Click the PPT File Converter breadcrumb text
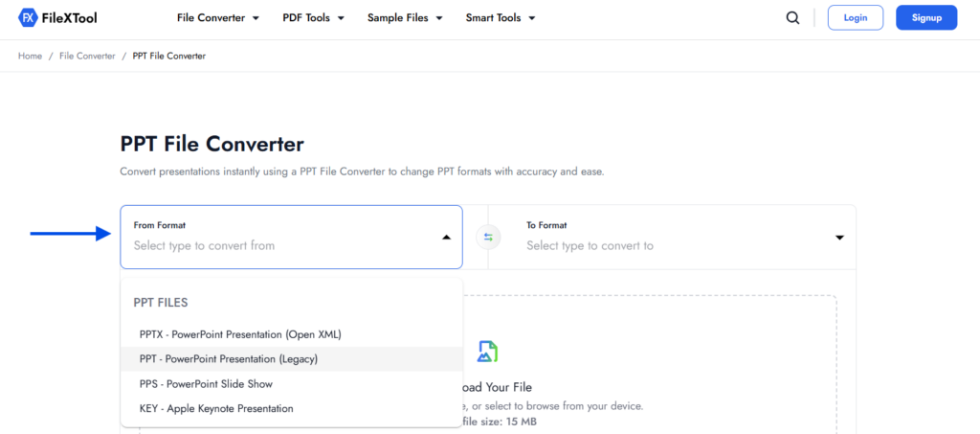The image size is (980, 434). click(168, 57)
